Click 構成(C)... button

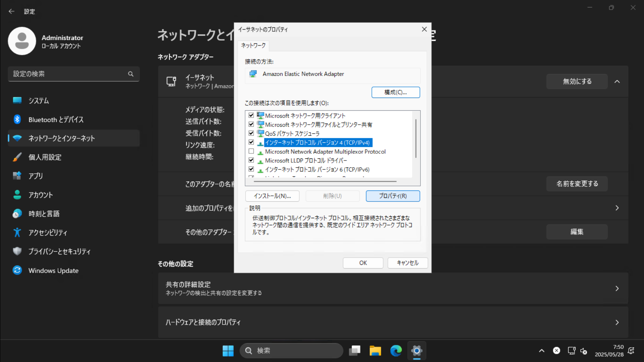[396, 92]
